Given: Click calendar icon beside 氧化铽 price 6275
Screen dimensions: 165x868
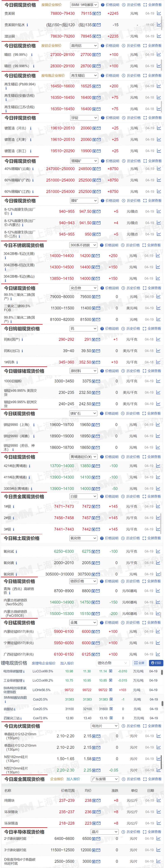Looking at the screenshot, I should (94, 552).
